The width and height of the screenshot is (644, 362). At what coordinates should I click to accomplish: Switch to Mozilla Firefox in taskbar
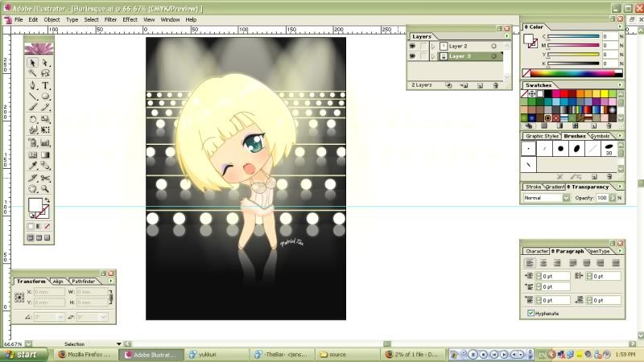click(86, 354)
